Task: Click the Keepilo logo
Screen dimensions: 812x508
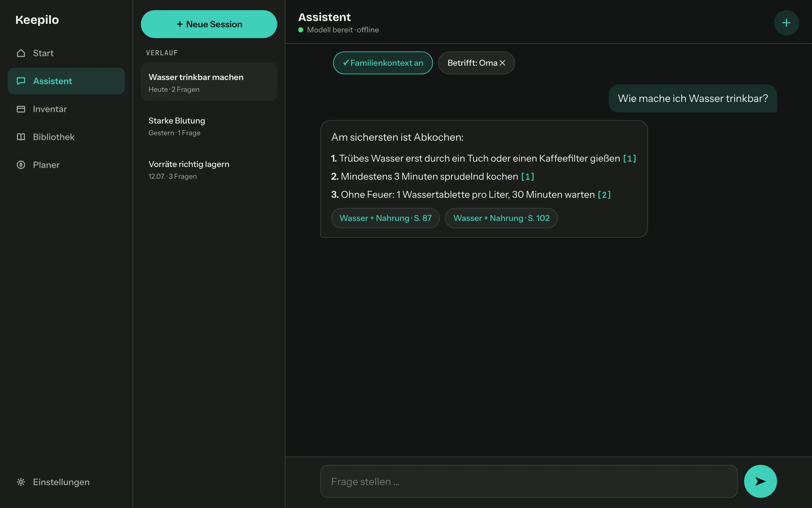Action: pyautogui.click(x=37, y=20)
